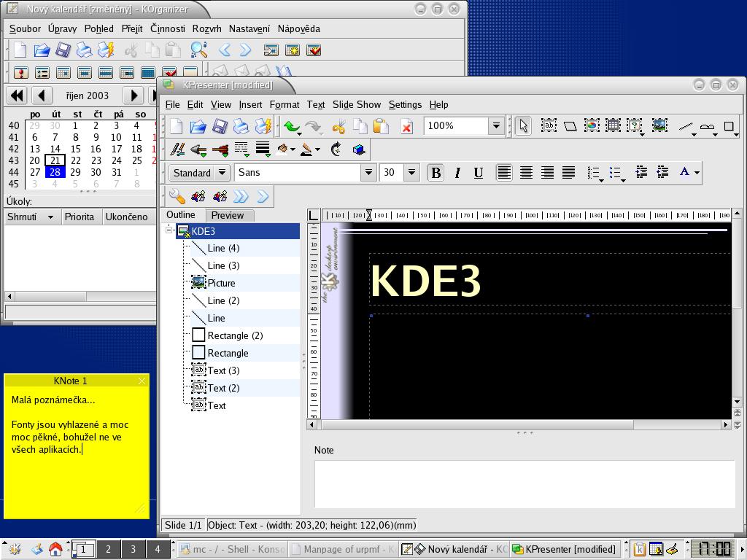
Task: Toggle numbered list formatting
Action: click(595, 173)
